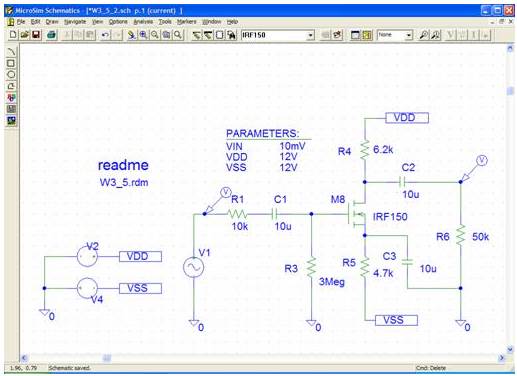Open the Navigate menu
517x376 pixels.
click(x=75, y=22)
